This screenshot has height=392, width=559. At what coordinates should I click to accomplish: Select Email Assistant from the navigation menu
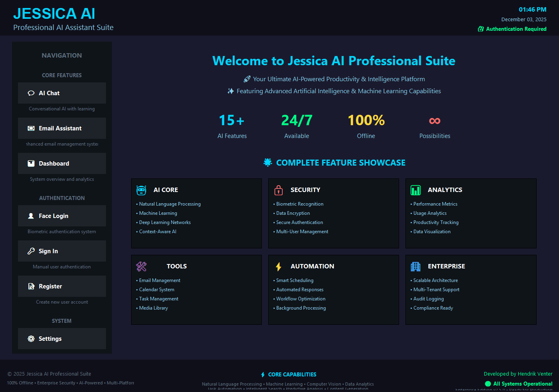[62, 128]
